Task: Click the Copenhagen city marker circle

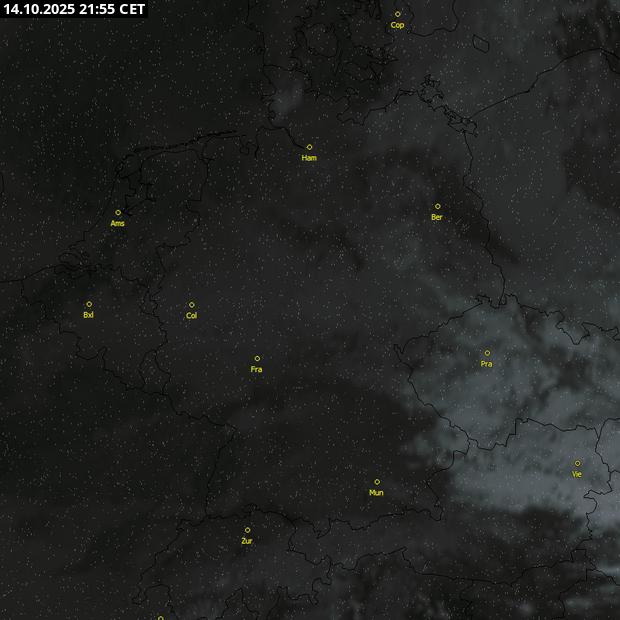Action: point(397,14)
